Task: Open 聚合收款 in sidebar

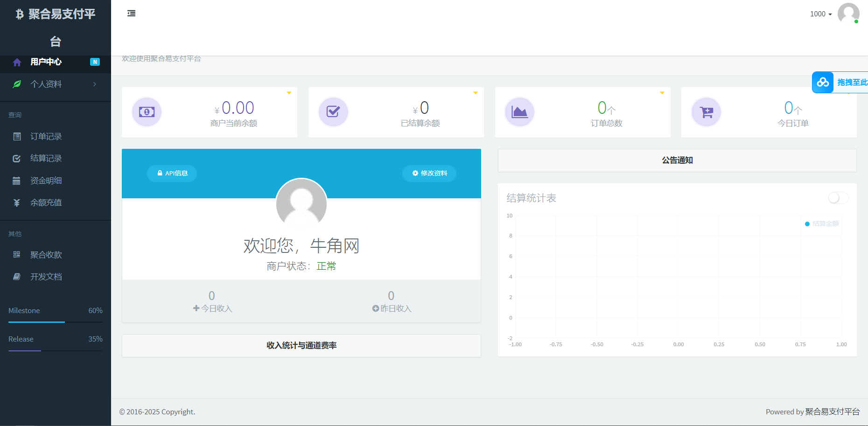Action: [x=56, y=255]
